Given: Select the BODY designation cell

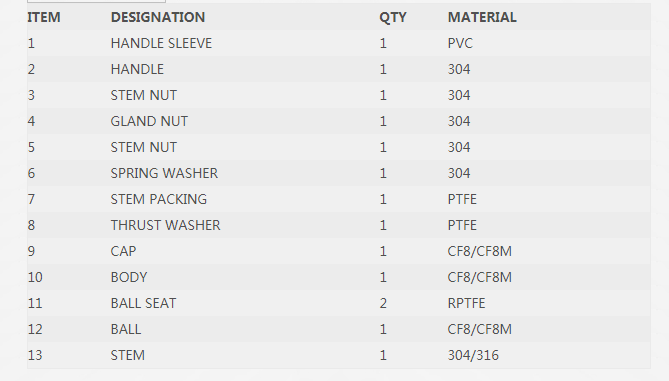Looking at the screenshot, I should coord(129,277).
